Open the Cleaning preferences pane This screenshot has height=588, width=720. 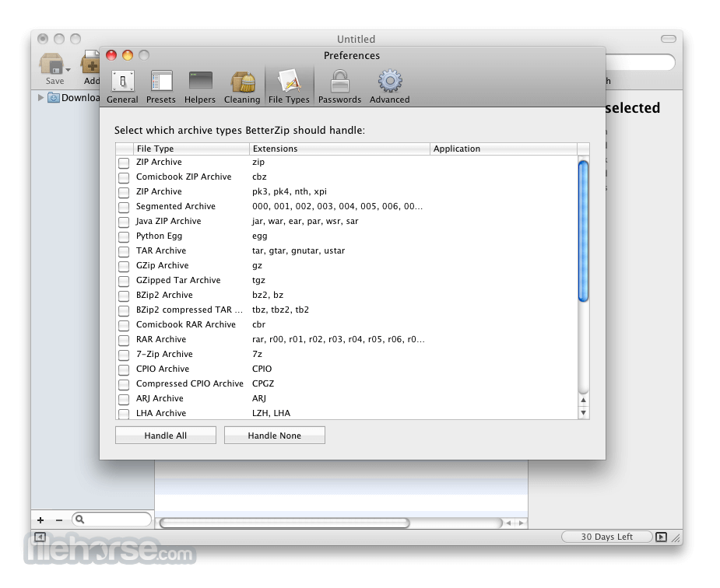(x=242, y=87)
